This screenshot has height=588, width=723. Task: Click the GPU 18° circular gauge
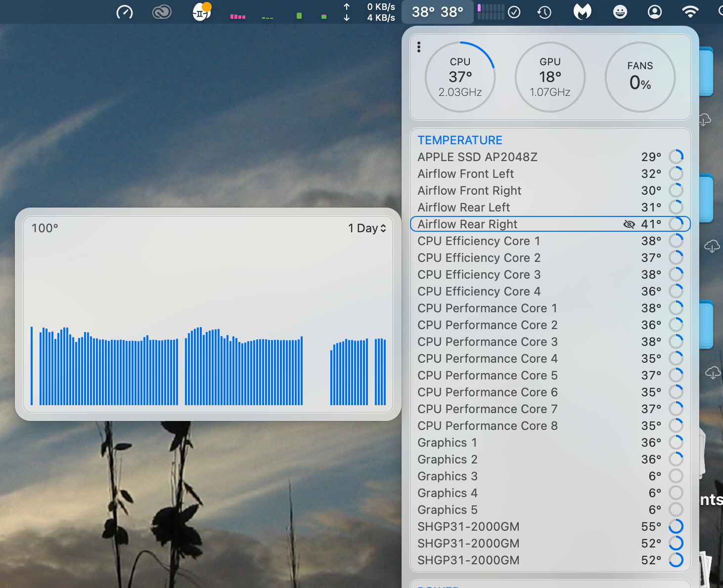(x=550, y=77)
